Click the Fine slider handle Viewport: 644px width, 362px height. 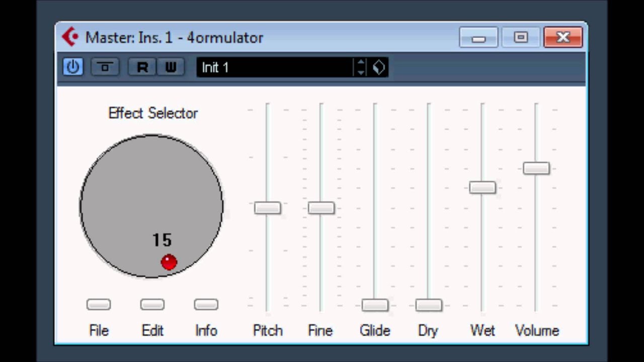[x=321, y=208]
